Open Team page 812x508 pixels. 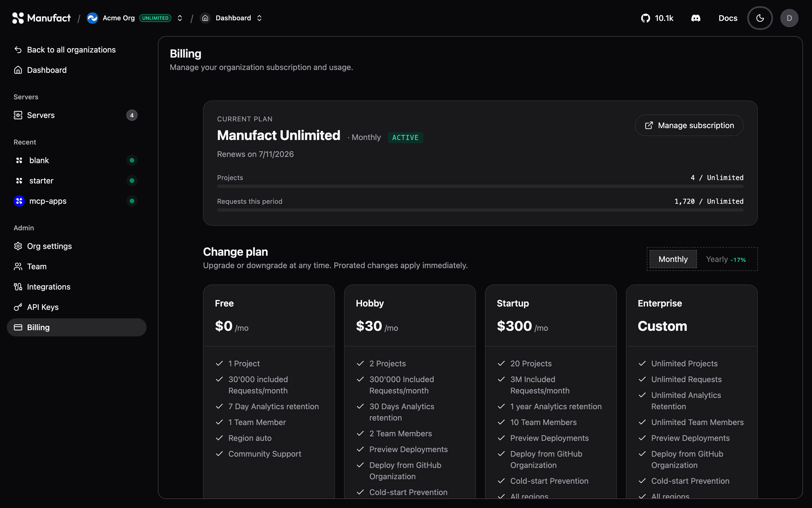pos(76,266)
